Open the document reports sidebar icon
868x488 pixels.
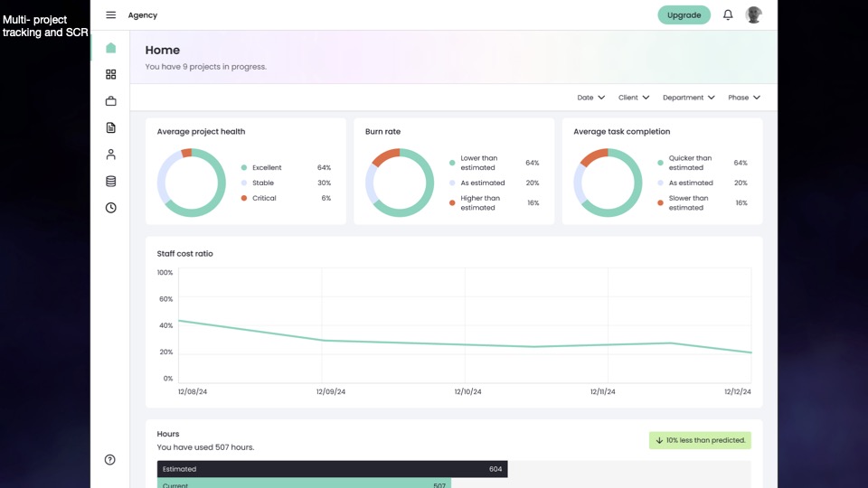pyautogui.click(x=110, y=127)
